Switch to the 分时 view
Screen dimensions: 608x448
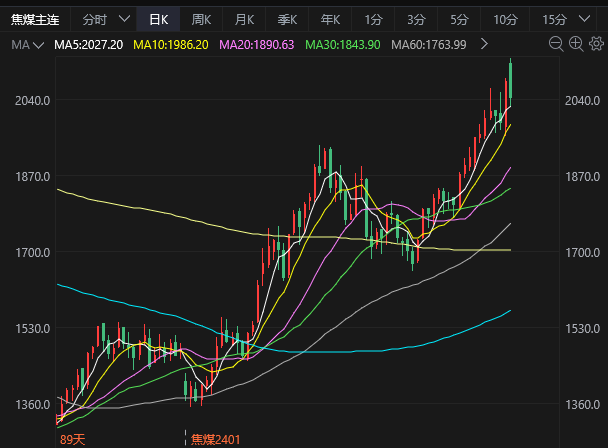94,19
